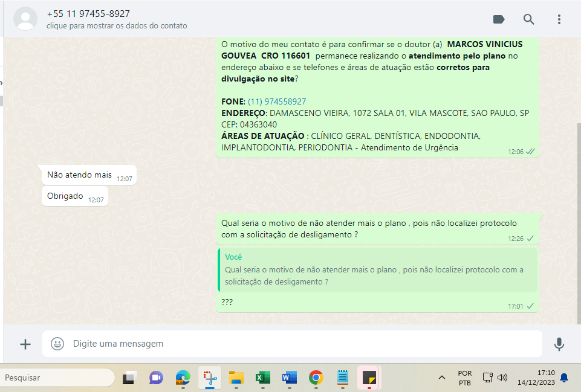Select the 'Obrigado' message bubble
The image size is (581, 392).
point(75,196)
